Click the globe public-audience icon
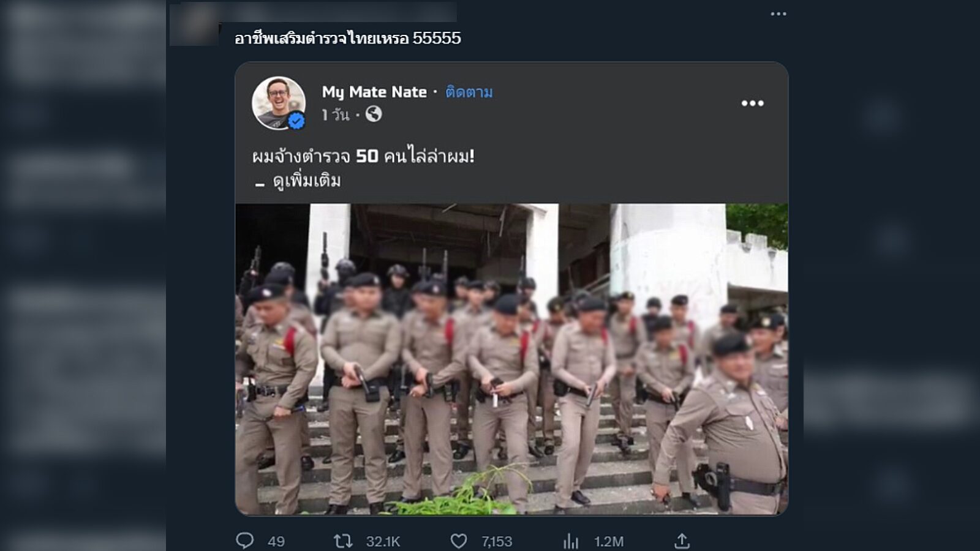This screenshot has height=551, width=980. 374,114
